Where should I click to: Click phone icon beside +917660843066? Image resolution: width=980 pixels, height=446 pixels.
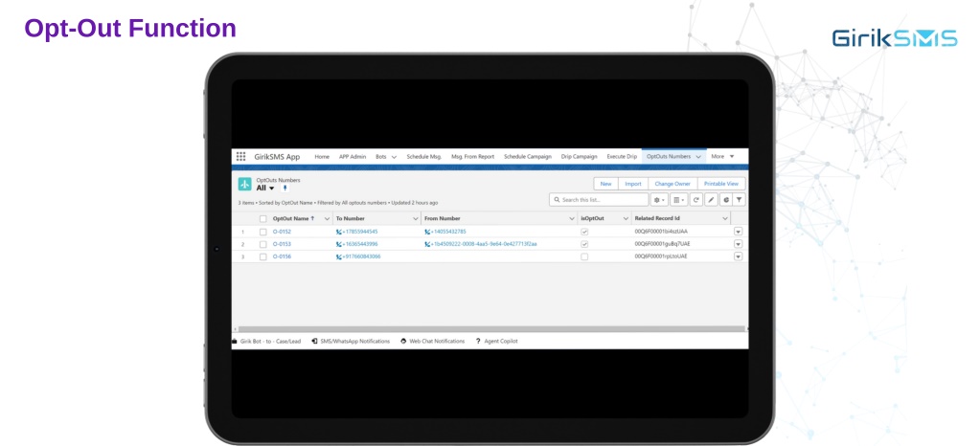pos(339,256)
